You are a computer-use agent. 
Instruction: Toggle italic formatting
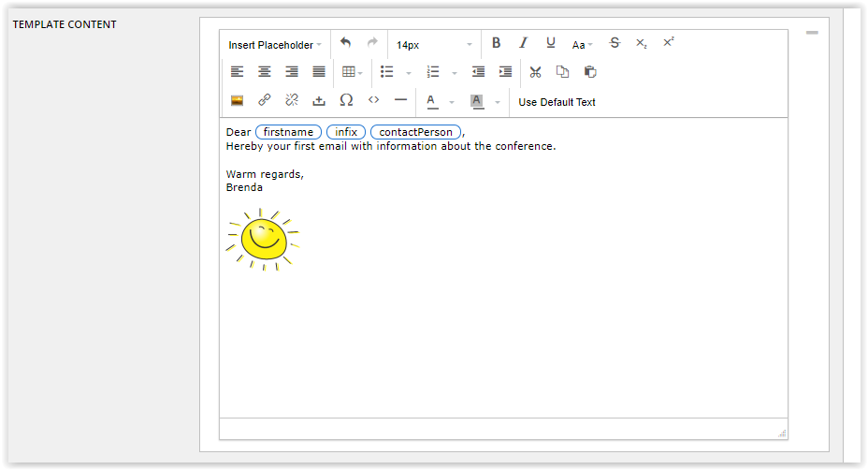pyautogui.click(x=523, y=43)
